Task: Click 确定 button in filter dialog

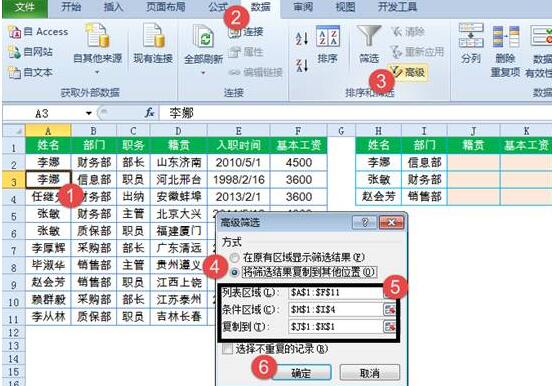Action: tap(301, 372)
